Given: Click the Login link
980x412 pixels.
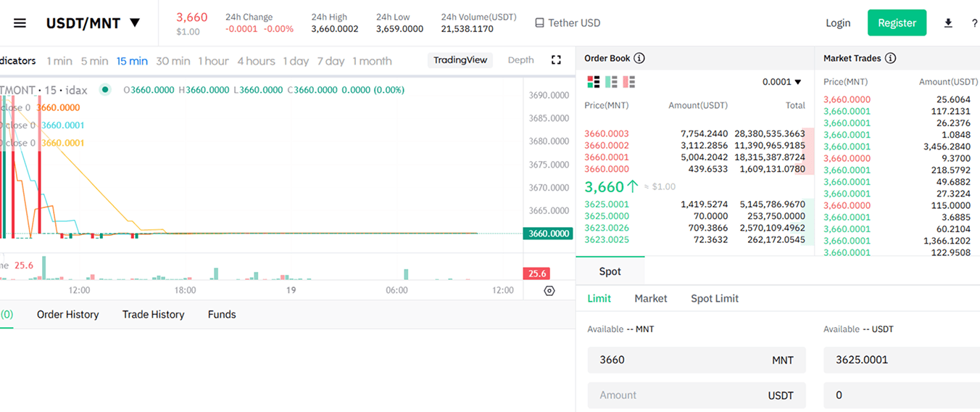Looking at the screenshot, I should click(x=838, y=22).
